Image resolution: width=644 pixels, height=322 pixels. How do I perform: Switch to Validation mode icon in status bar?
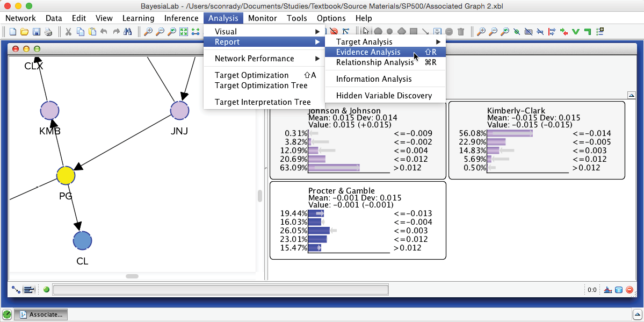click(30, 290)
